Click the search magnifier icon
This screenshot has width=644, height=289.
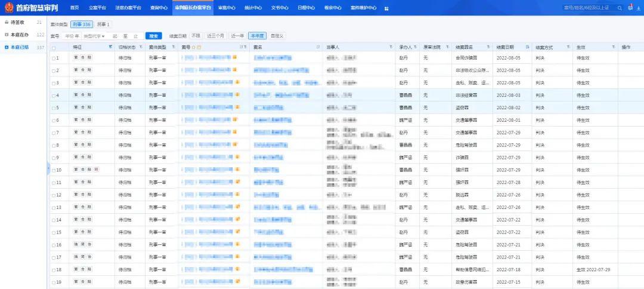click(x=620, y=8)
